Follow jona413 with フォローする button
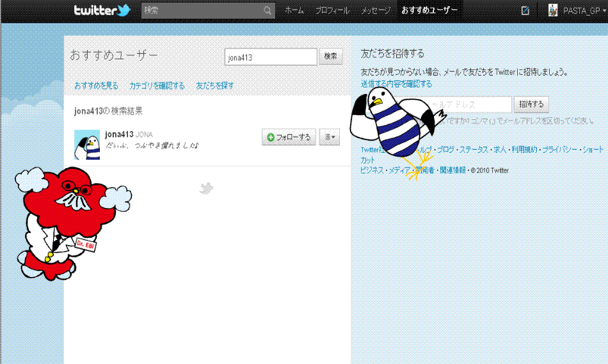Image resolution: width=608 pixels, height=364 pixels. click(x=289, y=137)
